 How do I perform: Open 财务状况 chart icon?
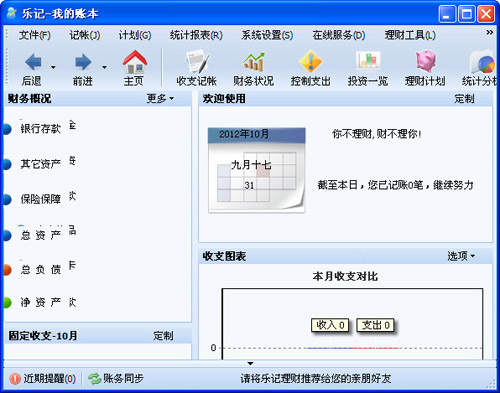(x=254, y=62)
